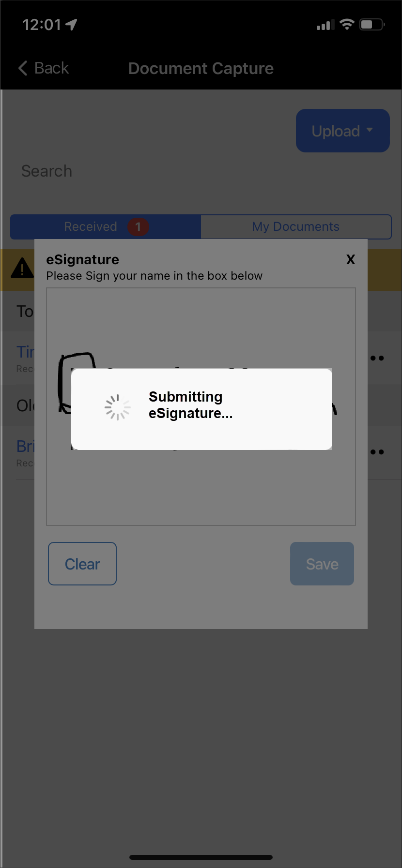Tap the battery indicator icon

pos(371,24)
